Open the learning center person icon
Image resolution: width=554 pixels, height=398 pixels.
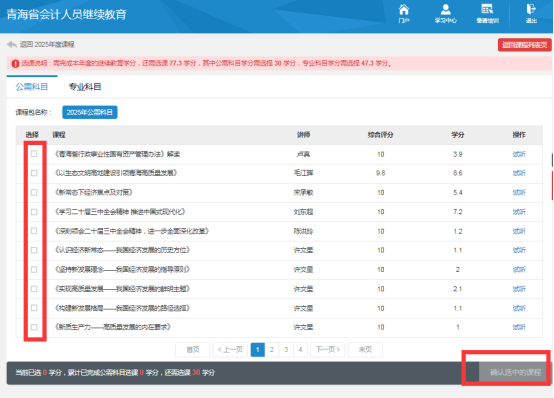point(446,10)
